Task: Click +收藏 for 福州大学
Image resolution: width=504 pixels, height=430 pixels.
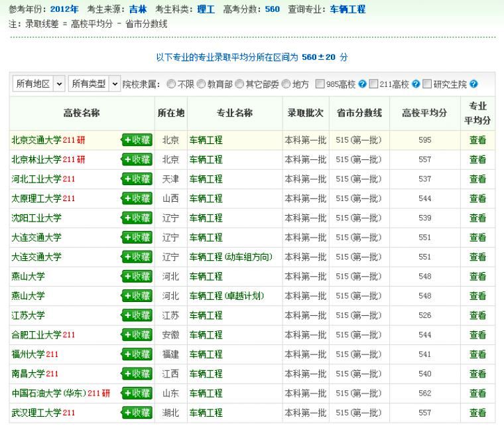Action: point(137,354)
